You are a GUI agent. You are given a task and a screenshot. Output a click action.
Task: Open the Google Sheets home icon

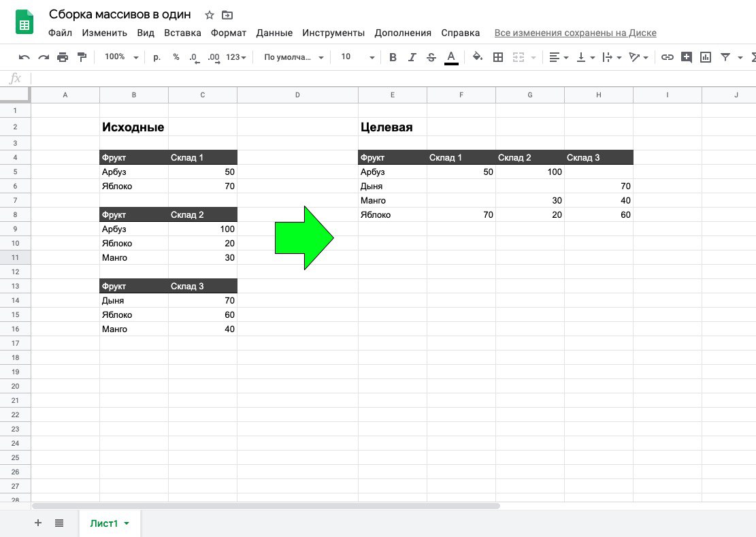[24, 22]
